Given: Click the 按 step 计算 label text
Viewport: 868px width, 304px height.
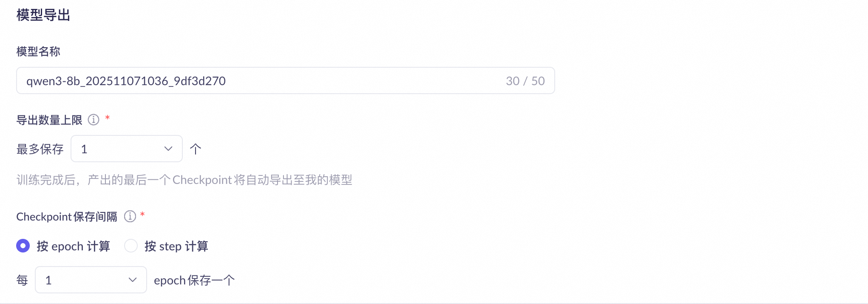Looking at the screenshot, I should 176,246.
